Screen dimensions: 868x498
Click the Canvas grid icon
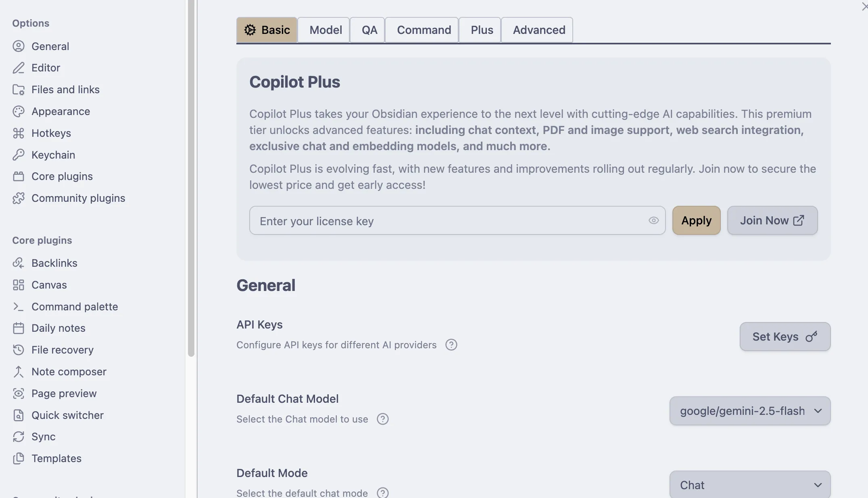pos(19,285)
